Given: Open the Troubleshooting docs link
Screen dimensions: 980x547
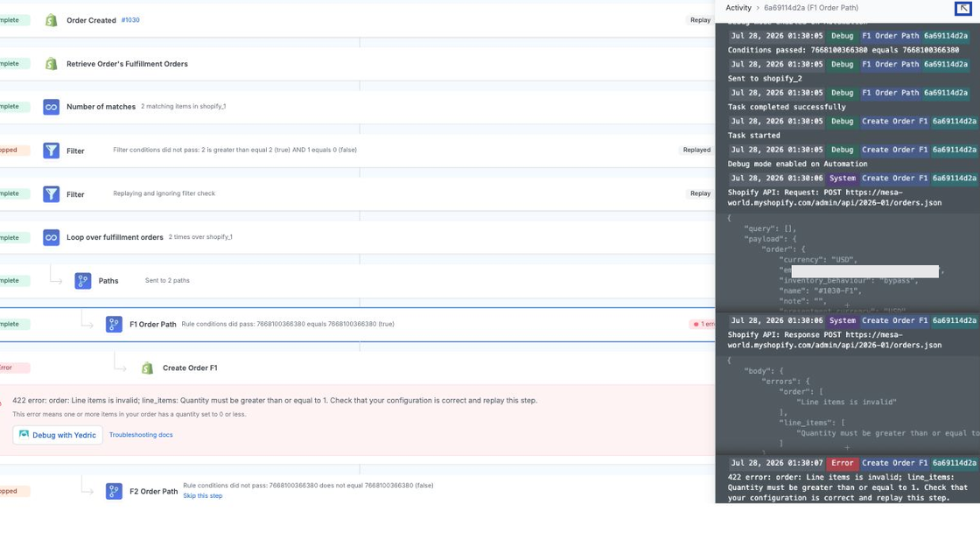Looking at the screenshot, I should (141, 435).
